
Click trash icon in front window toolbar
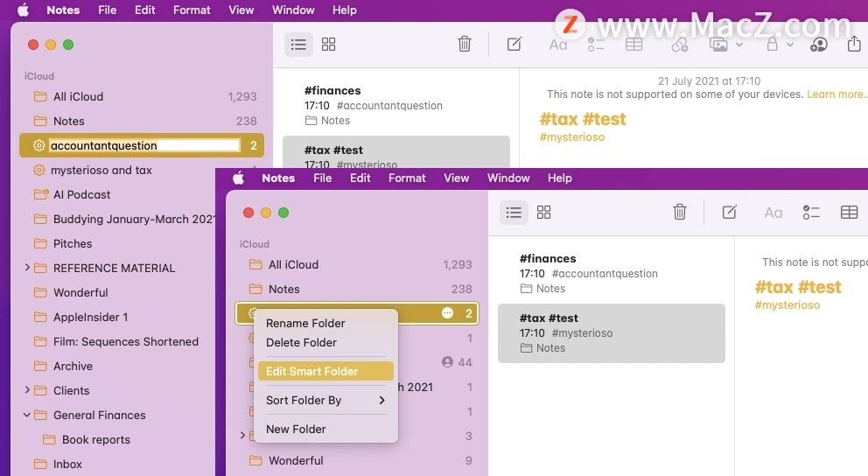[680, 212]
